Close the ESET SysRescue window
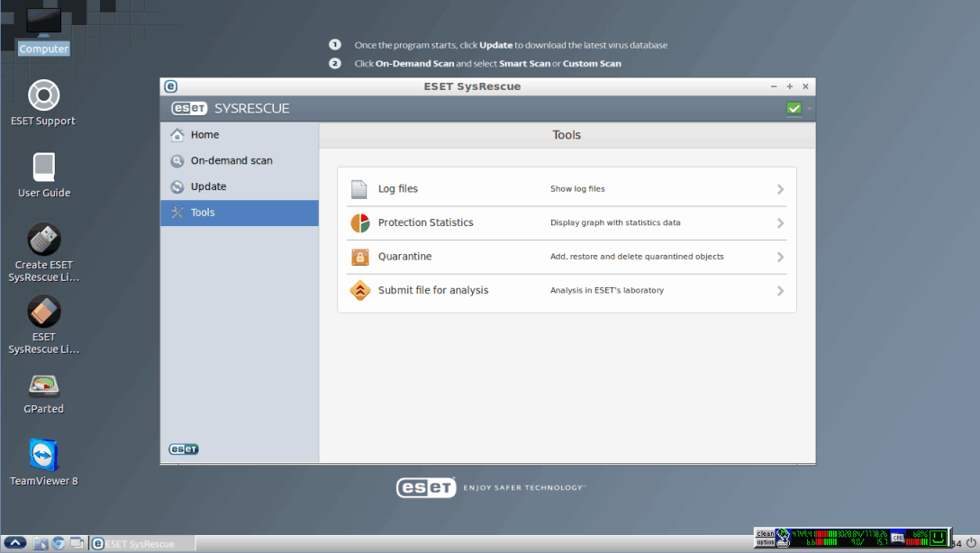Image resolution: width=980 pixels, height=553 pixels. [x=805, y=86]
